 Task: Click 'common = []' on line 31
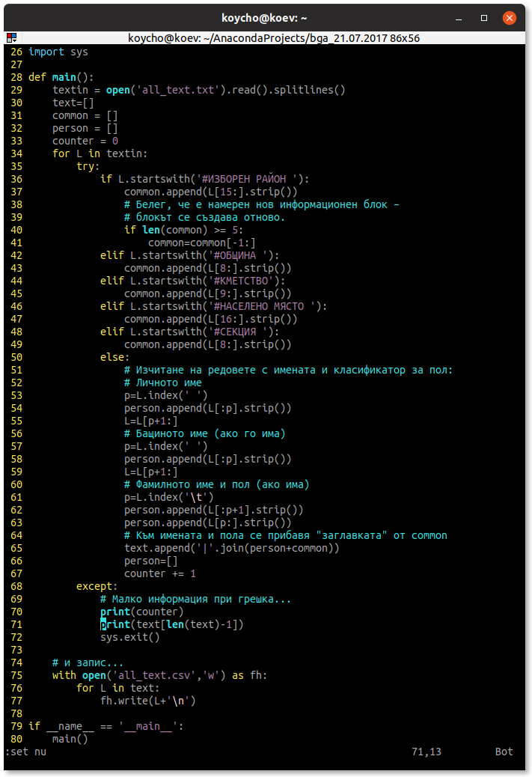click(x=85, y=115)
